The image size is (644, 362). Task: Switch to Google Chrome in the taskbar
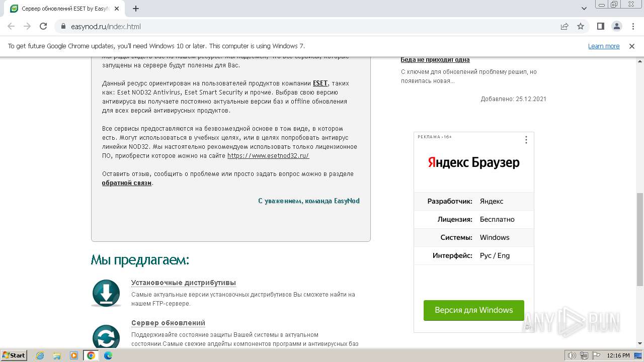coord(91,355)
